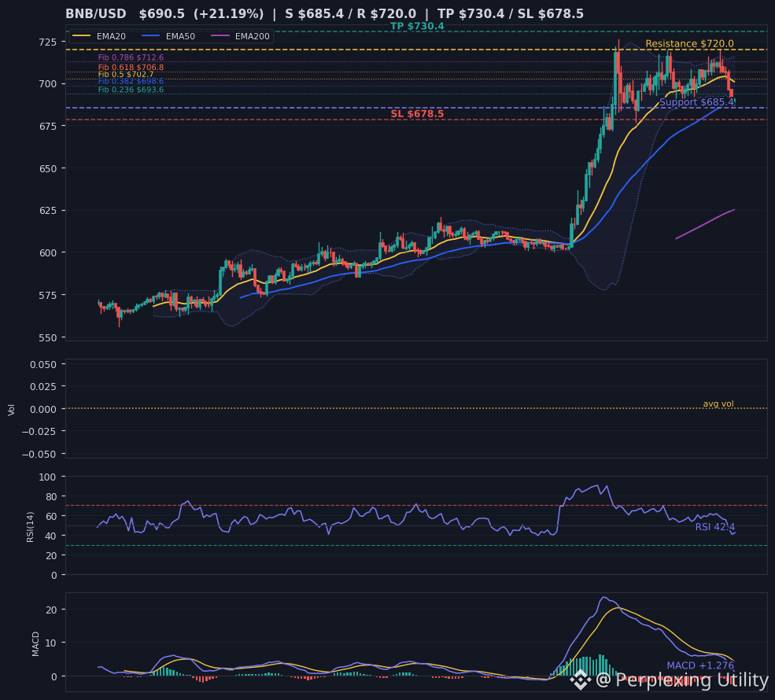
Task: Click the 40 tick on the RSI axis
Action: (x=51, y=536)
